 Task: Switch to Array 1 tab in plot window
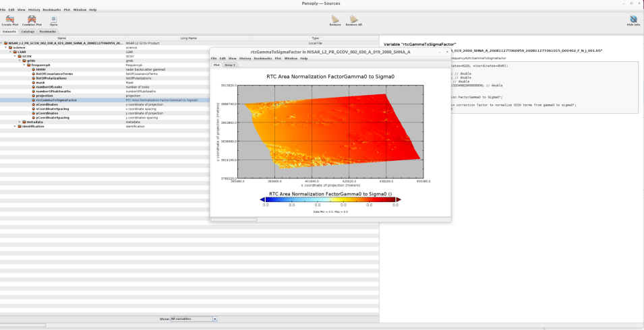click(229, 65)
